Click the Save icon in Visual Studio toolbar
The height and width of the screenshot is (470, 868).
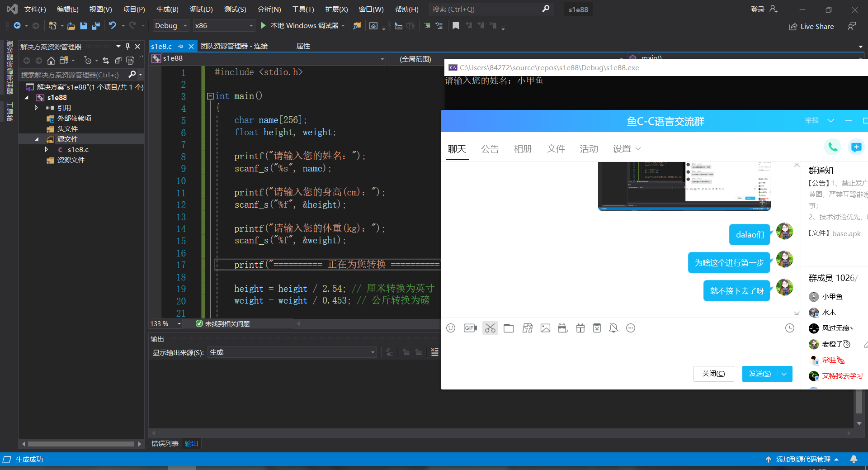tap(84, 26)
